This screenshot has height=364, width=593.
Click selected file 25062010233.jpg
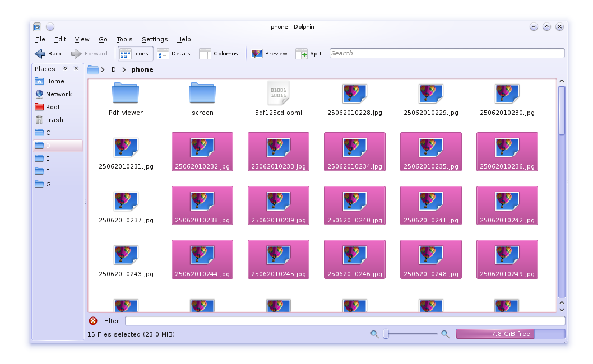[279, 152]
